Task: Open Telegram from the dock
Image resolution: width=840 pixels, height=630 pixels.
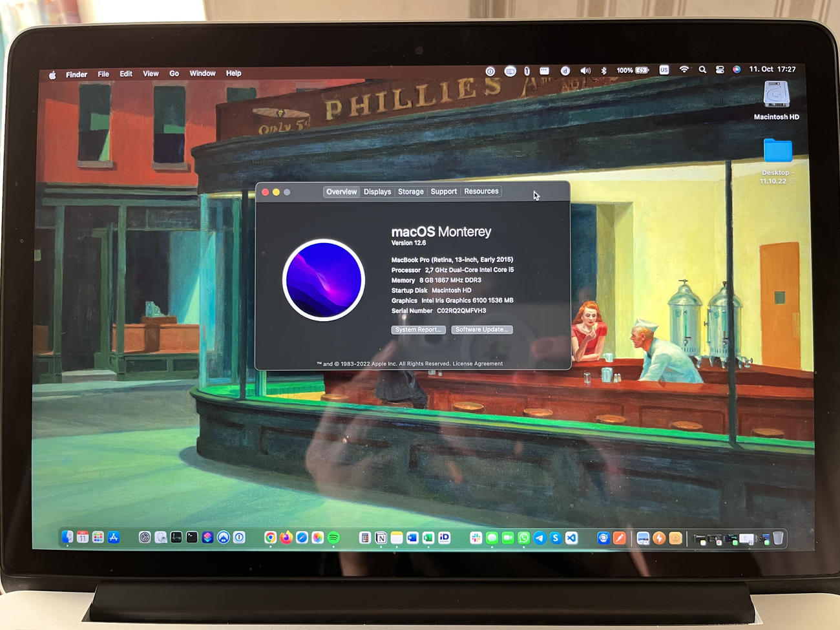Action: (x=540, y=538)
